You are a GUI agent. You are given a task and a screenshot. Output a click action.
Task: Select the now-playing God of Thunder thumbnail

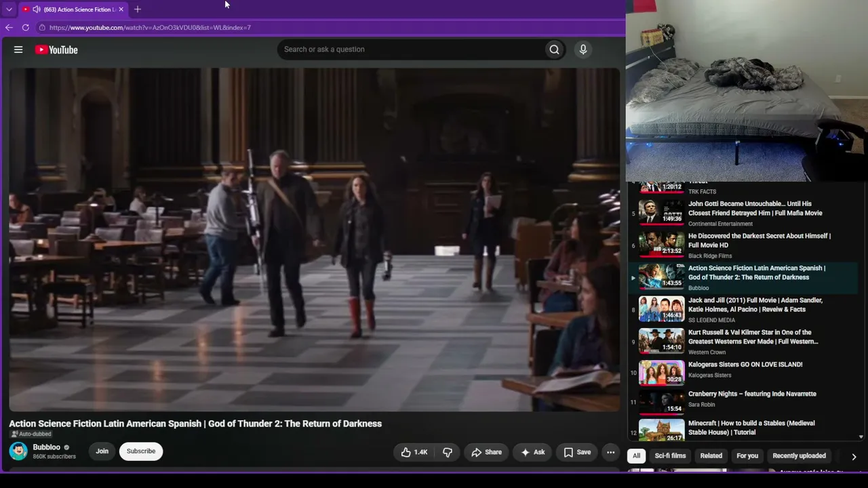click(662, 276)
